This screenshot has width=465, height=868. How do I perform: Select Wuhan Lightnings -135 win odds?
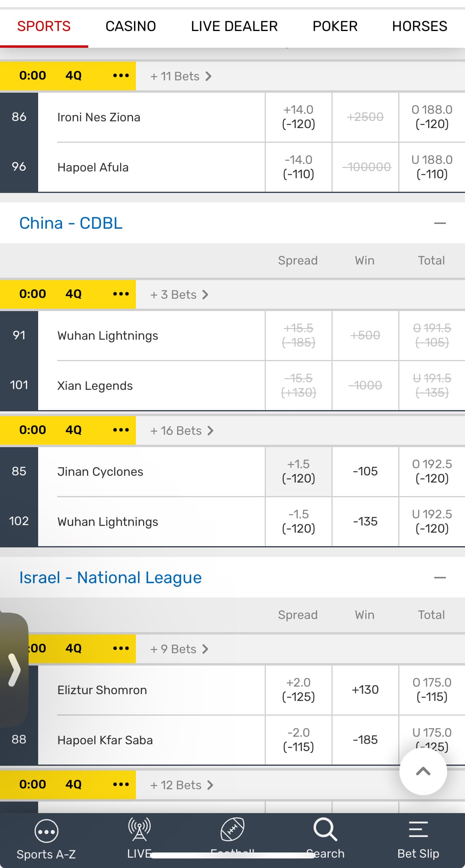pyautogui.click(x=365, y=522)
